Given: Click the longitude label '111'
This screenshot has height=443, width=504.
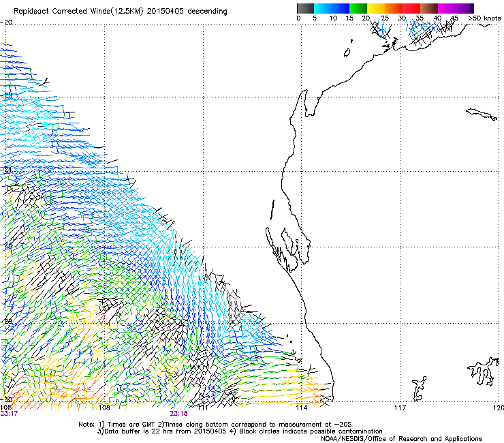Looking at the screenshot, I should (203, 408).
